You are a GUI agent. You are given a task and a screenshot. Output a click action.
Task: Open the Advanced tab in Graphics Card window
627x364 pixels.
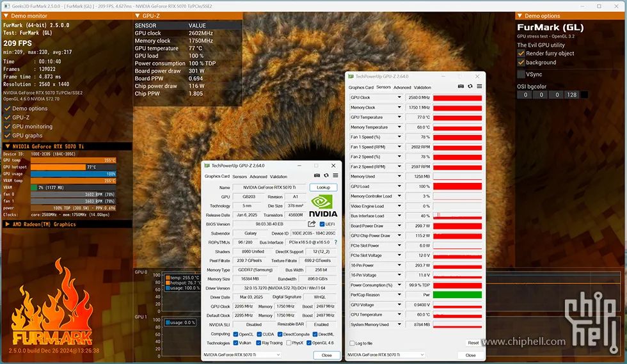click(258, 177)
